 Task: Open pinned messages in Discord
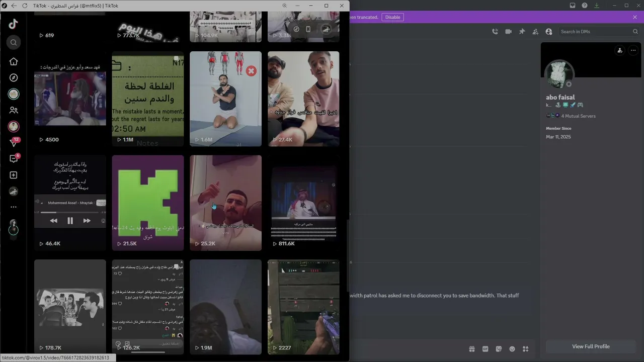point(522,31)
